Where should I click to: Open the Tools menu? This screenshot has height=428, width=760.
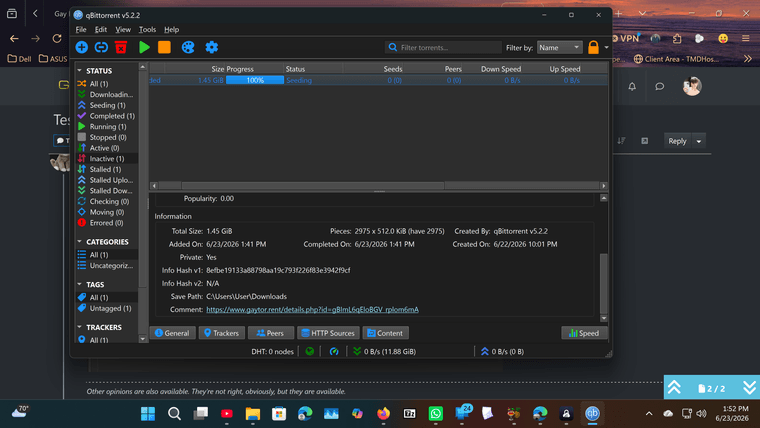[x=147, y=30]
